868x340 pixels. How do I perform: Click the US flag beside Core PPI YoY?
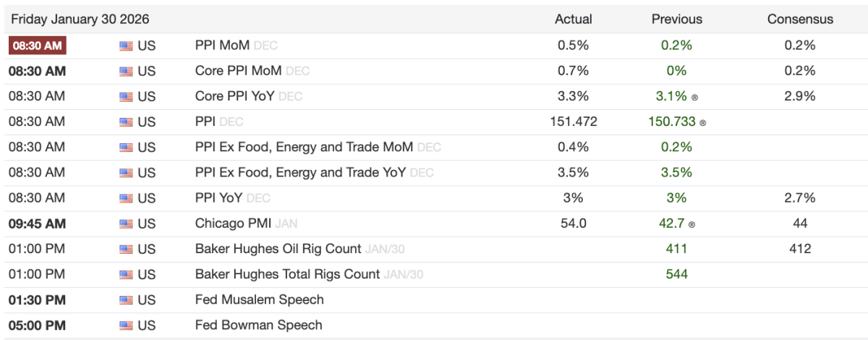(126, 96)
